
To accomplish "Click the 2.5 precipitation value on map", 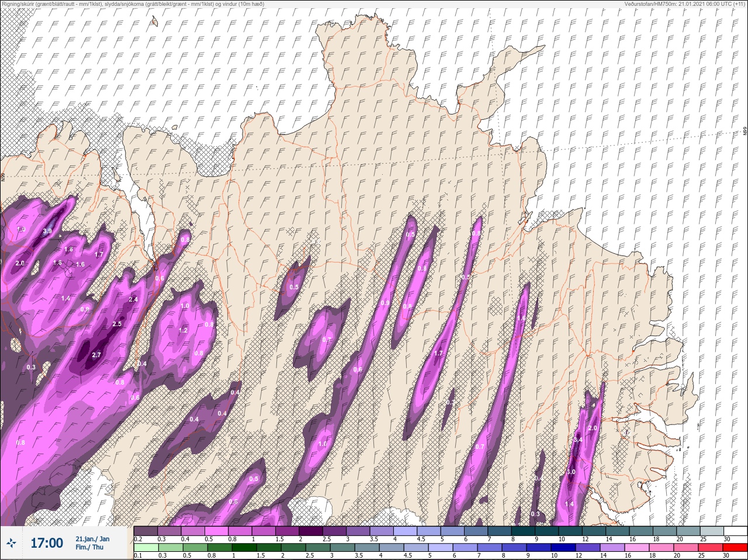I will coord(117,324).
